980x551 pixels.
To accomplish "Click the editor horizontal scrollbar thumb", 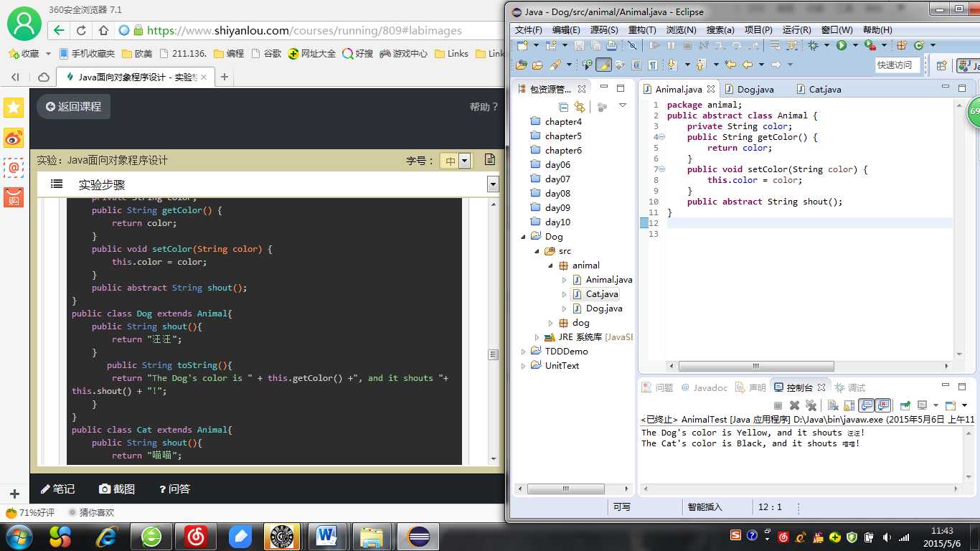I will 756,366.
